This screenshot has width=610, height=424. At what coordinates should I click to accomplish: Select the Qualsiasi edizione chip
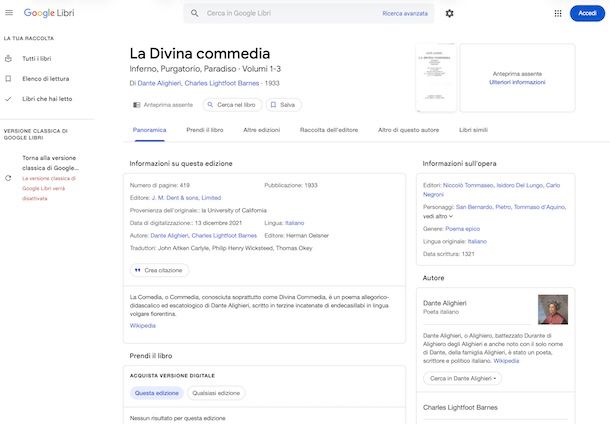point(216,393)
